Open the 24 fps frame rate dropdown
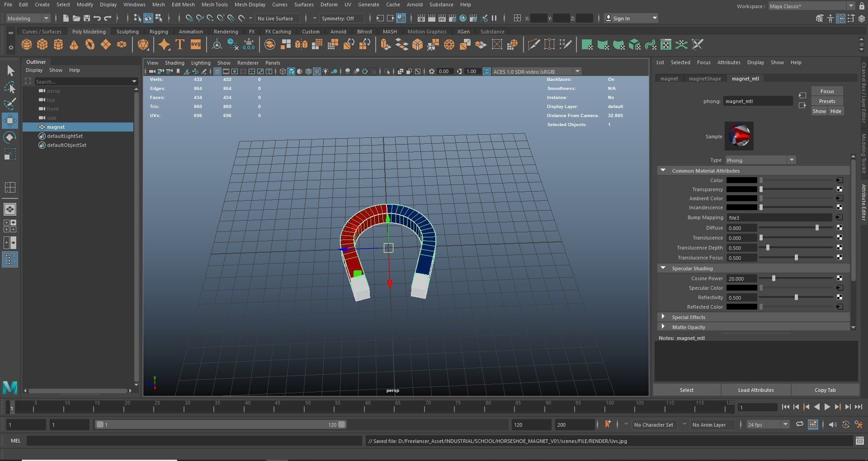Image resolution: width=868 pixels, height=461 pixels. click(x=768, y=424)
